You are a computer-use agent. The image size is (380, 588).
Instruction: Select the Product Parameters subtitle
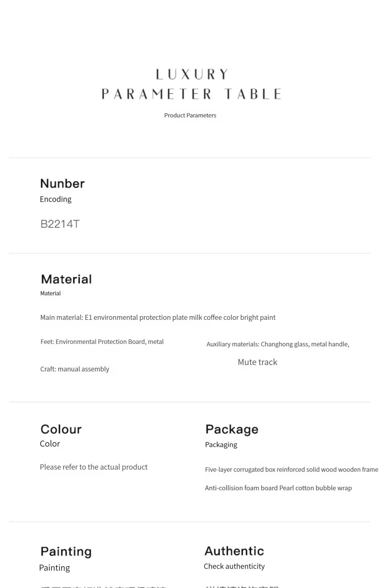pos(190,115)
